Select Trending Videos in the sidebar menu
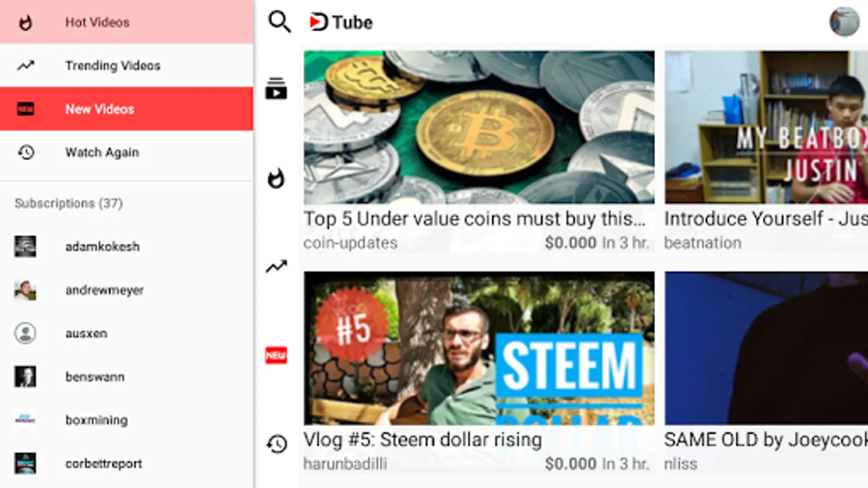868x488 pixels. pyautogui.click(x=126, y=65)
